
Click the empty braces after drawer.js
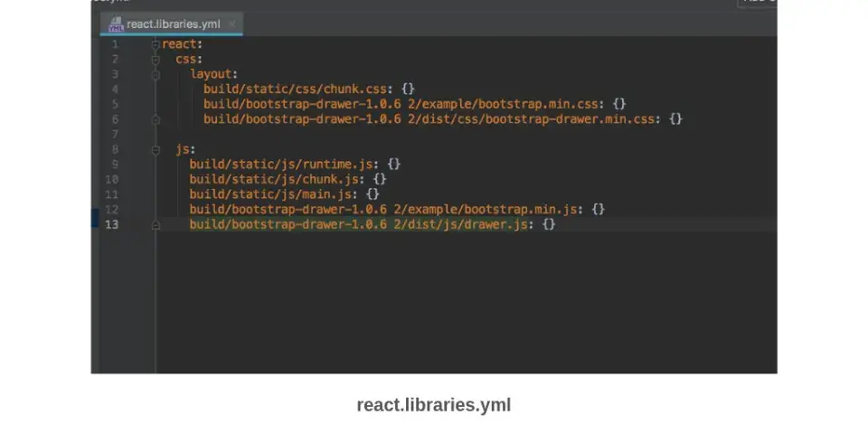point(549,224)
